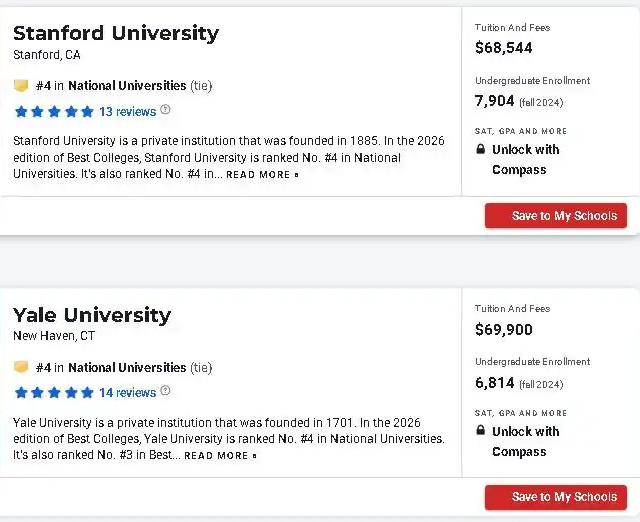640x522 pixels.
Task: Open the Yale University title link
Action: 92,315
